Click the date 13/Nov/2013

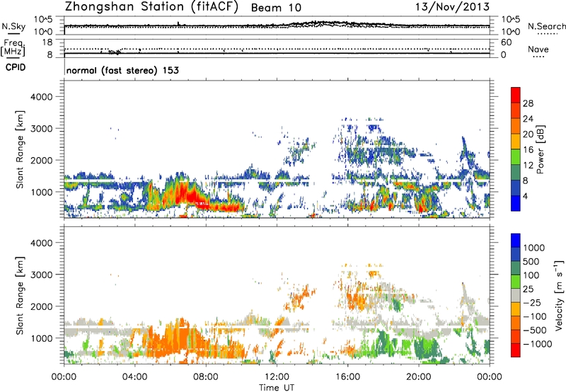click(453, 6)
